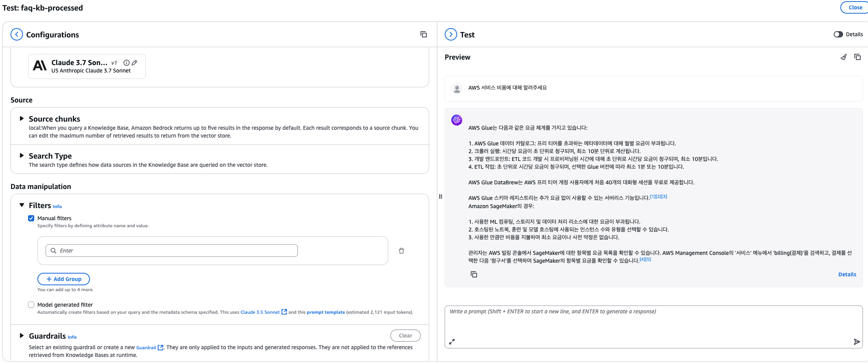Edit the selected model with the pencil icon
The image size is (868, 364).
point(134,63)
